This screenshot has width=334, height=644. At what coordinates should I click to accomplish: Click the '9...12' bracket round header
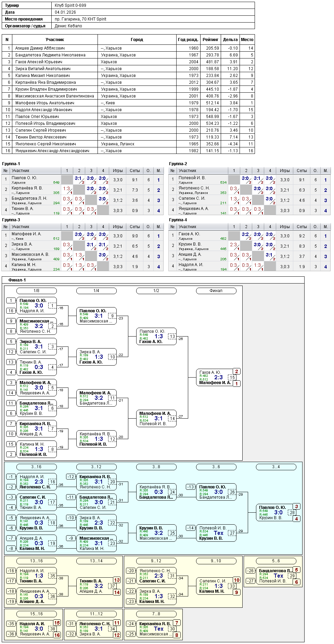point(156,561)
